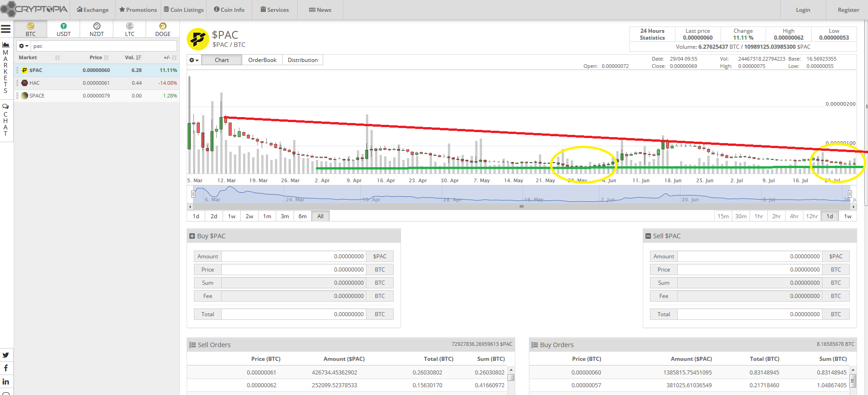Image resolution: width=868 pixels, height=395 pixels.
Task: Select the LTC base market tab
Action: [130, 30]
